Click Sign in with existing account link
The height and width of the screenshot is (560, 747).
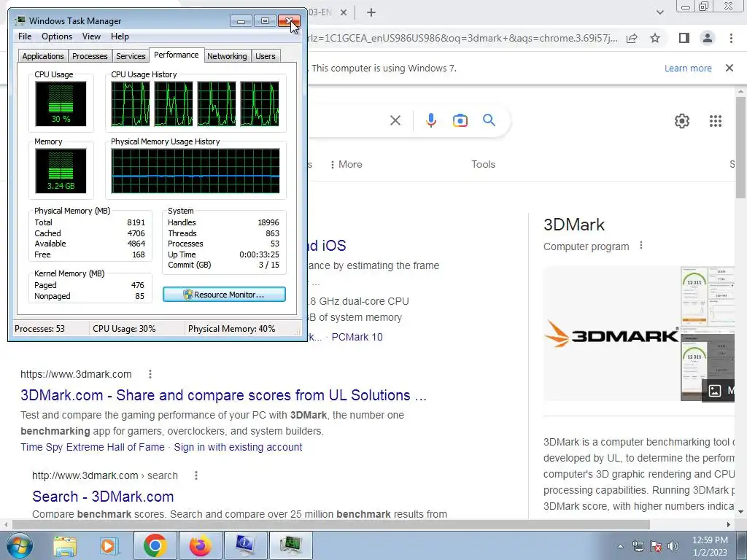[238, 447]
